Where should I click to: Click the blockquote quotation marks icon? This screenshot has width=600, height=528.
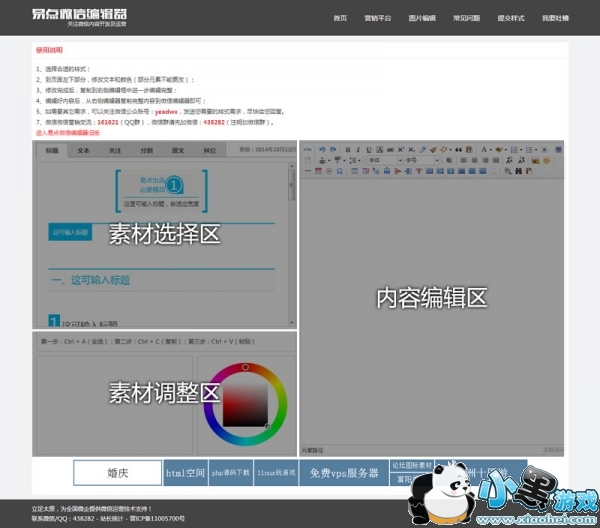point(458,149)
